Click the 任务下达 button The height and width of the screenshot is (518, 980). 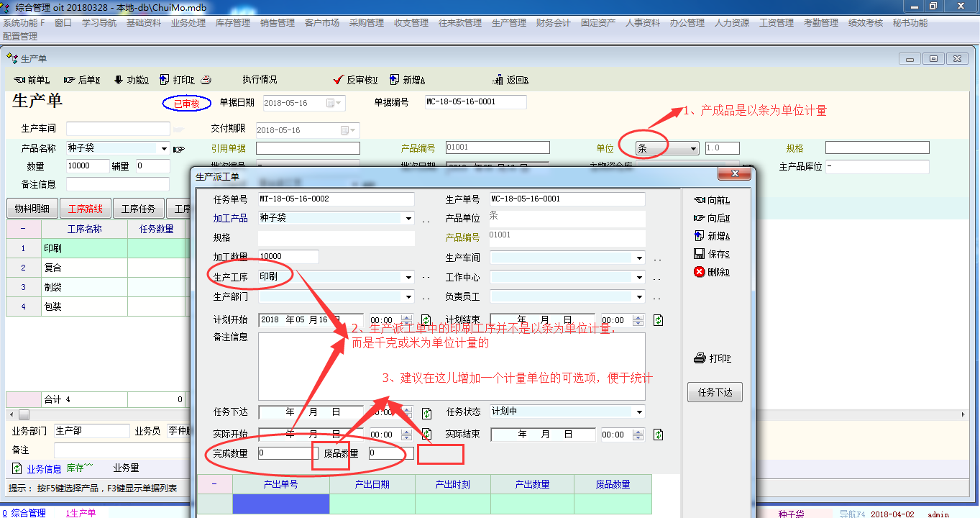click(714, 393)
